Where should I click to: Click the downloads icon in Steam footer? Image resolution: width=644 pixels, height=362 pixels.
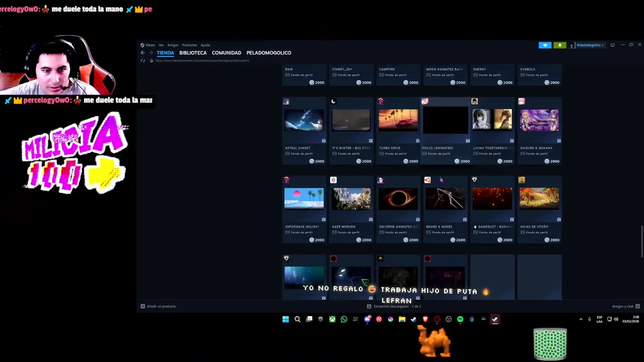[x=369, y=306]
